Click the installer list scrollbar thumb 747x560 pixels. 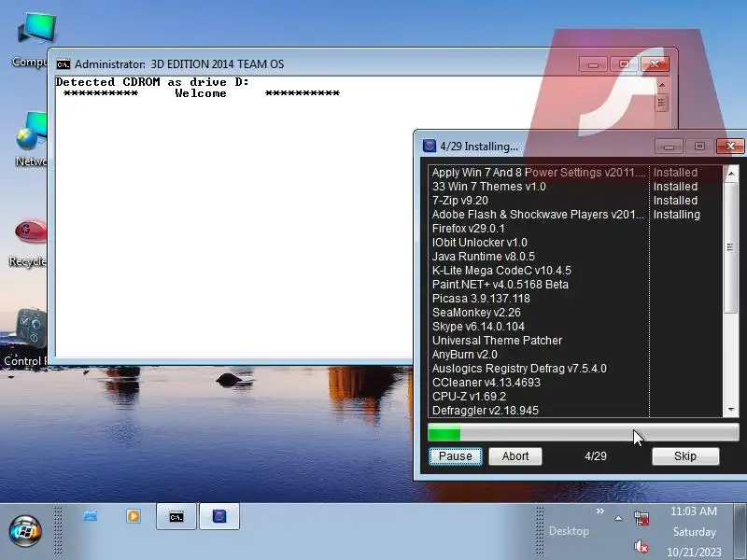tap(731, 247)
